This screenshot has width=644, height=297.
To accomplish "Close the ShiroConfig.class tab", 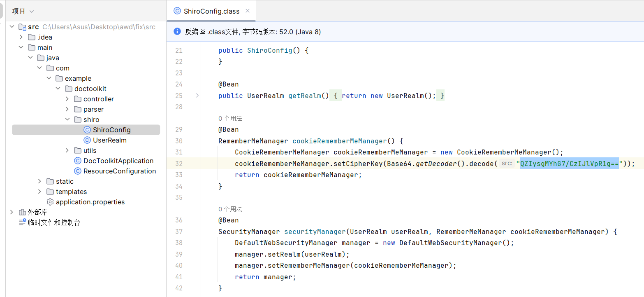I will coord(248,11).
